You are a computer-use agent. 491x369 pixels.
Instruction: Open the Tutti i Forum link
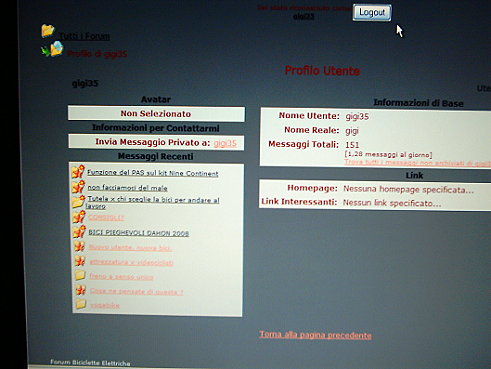(84, 36)
